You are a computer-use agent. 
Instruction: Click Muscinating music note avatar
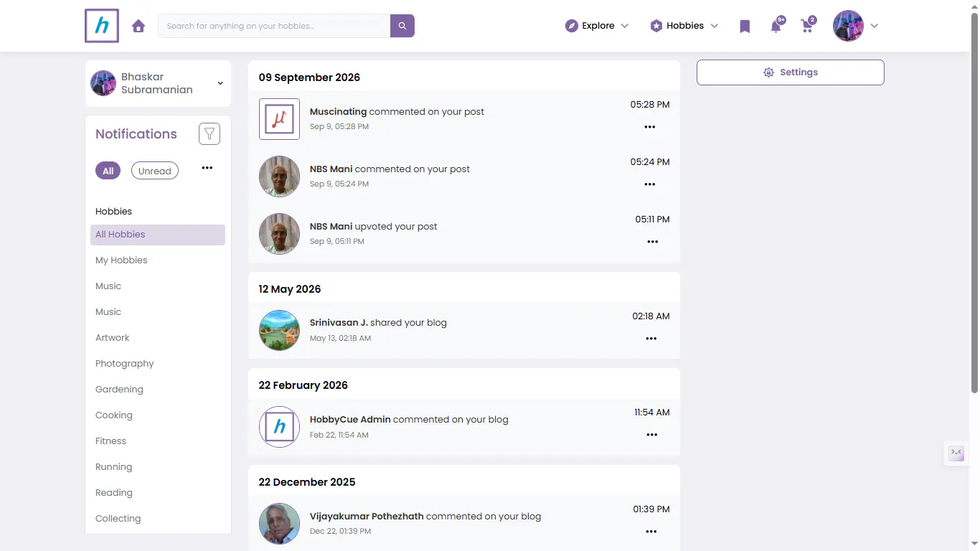(279, 119)
